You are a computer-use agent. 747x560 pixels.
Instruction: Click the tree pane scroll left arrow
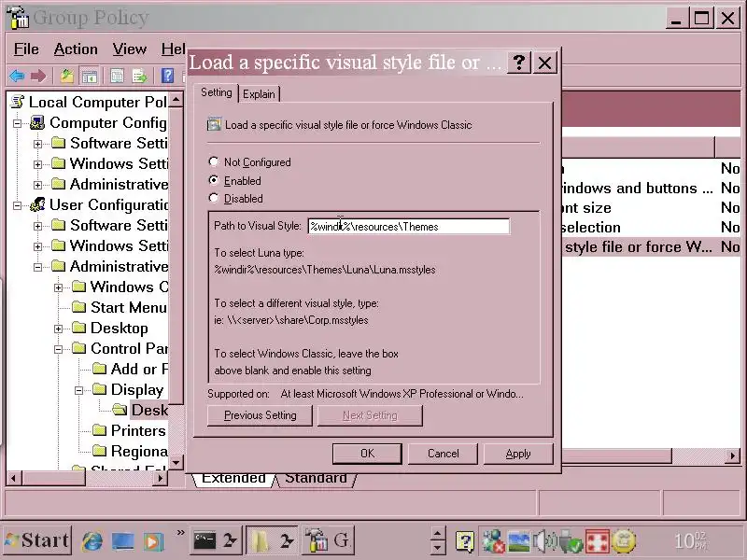tap(13, 478)
